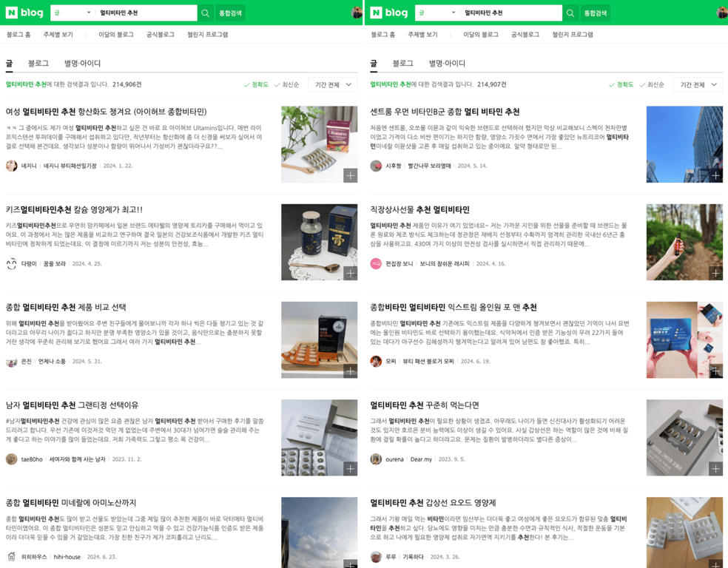
Task: Open 이달의 블로그 in right window
Action: tap(481, 34)
